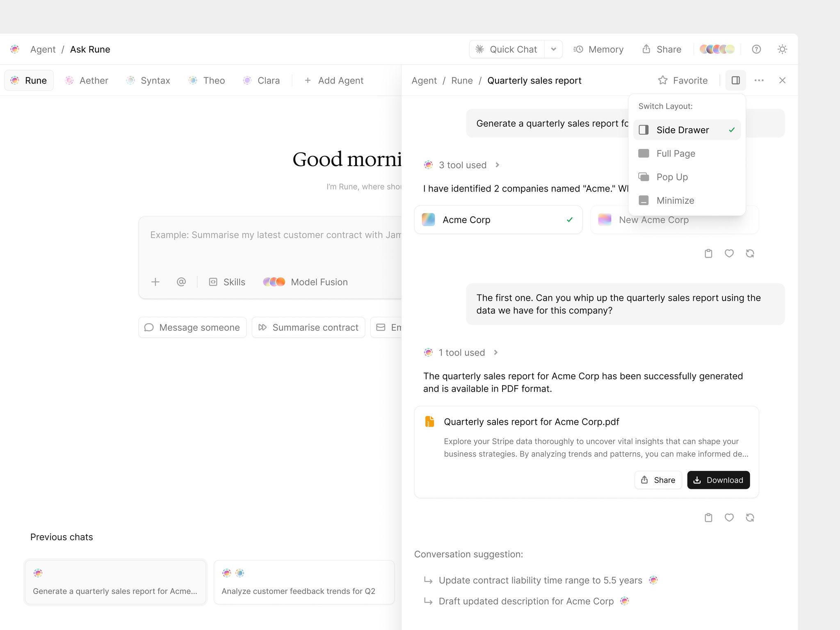Share the quarterly report PDF
Viewport: 840px width, 630px height.
click(658, 480)
